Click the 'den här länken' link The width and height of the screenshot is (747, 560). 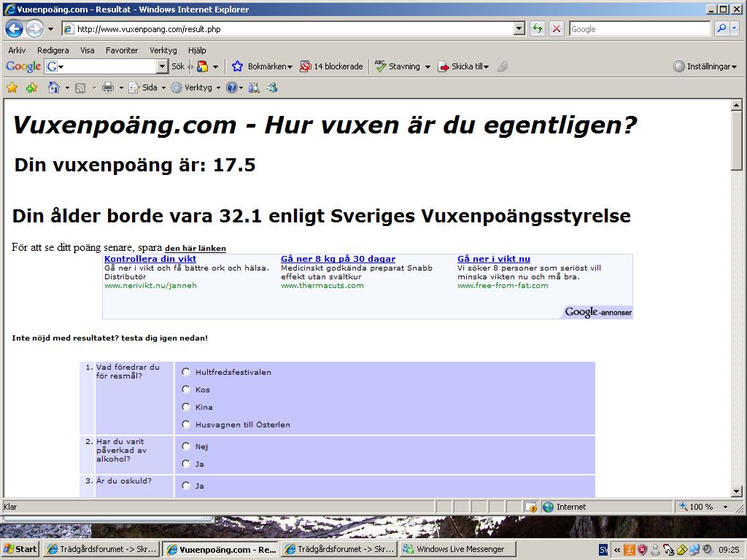[195, 249]
